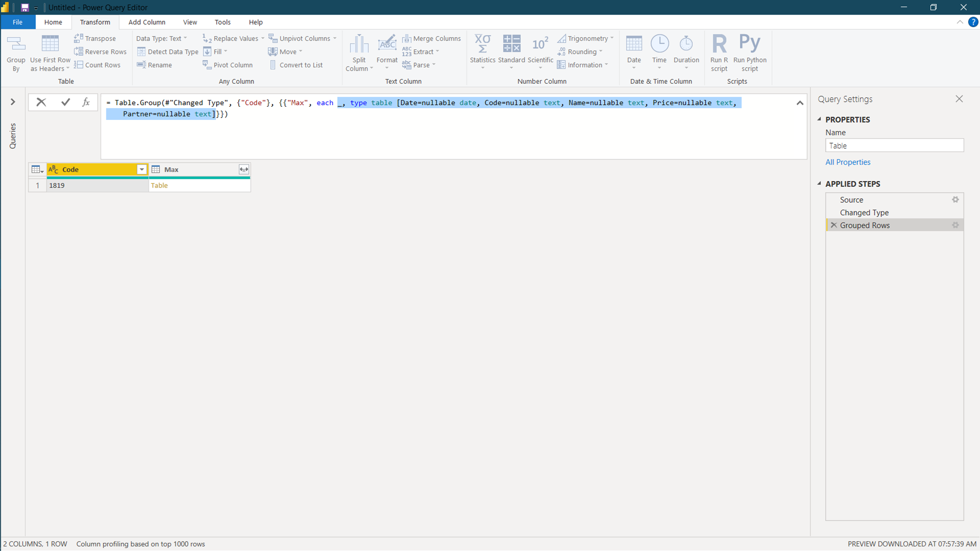Open the Unpivot Columns dropdown
The height and width of the screenshot is (551, 980).
(x=303, y=38)
